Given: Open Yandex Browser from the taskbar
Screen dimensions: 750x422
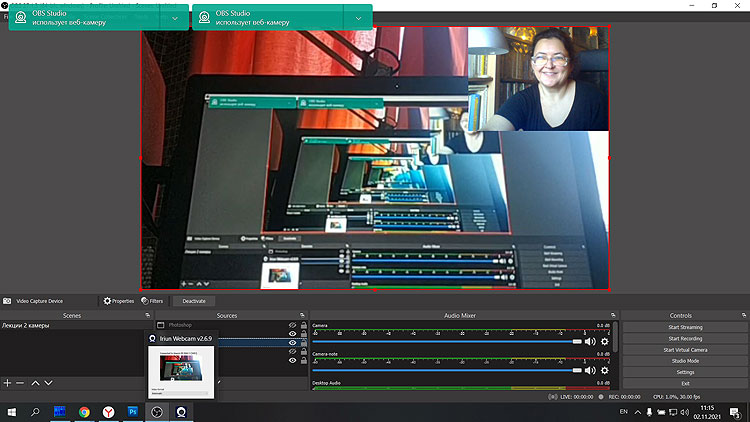Looking at the screenshot, I should 108,411.
